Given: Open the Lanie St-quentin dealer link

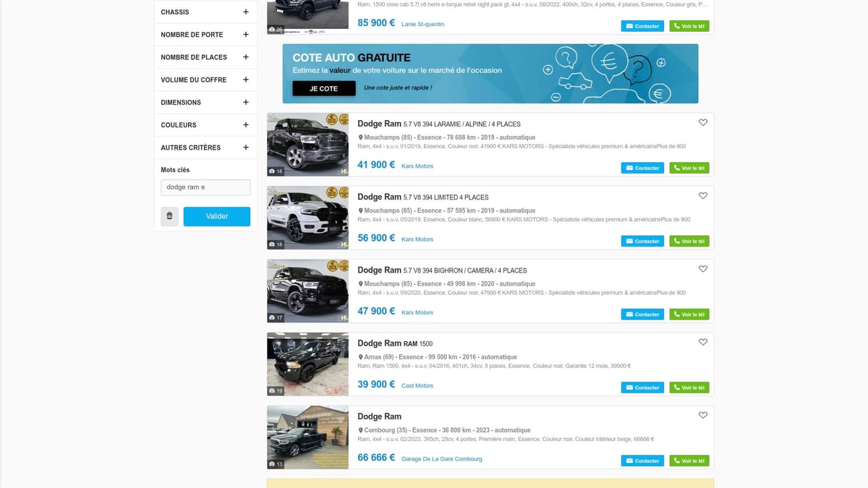Looking at the screenshot, I should 423,24.
